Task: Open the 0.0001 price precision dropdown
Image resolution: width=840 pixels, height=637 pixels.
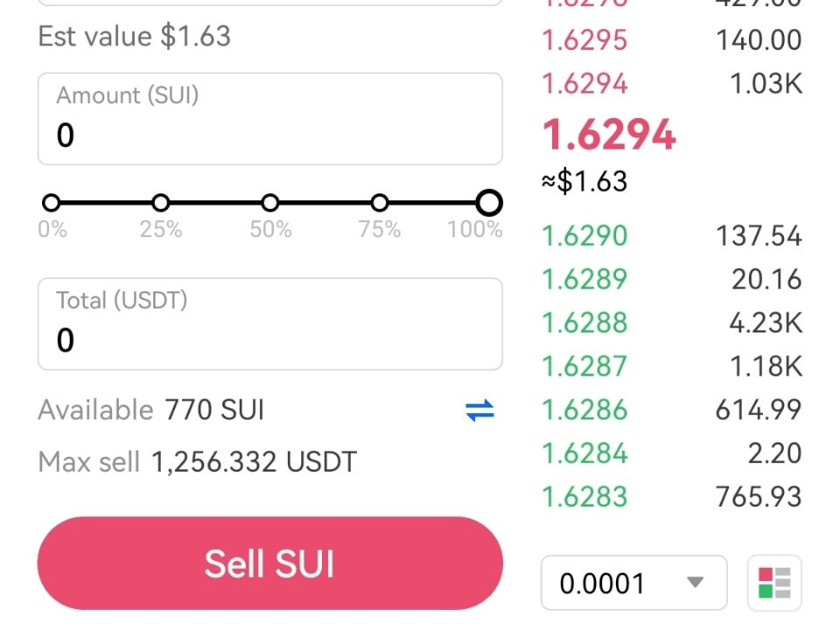Action: pos(633,583)
